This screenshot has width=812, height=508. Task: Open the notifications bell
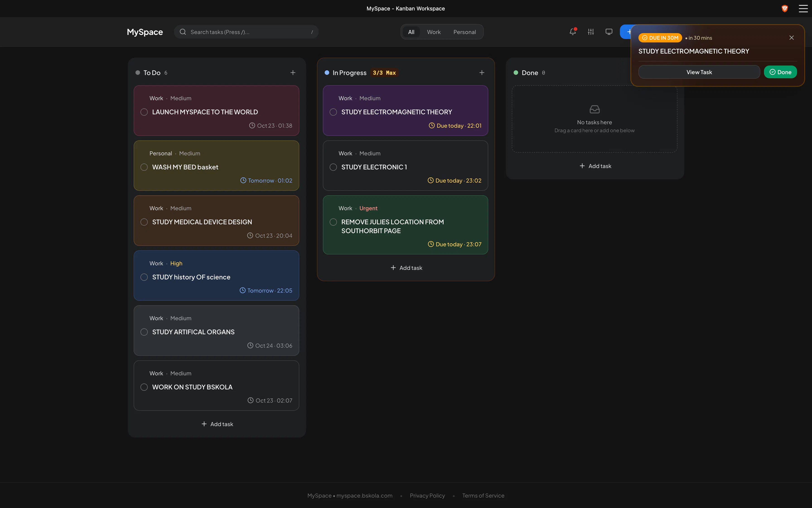click(573, 32)
